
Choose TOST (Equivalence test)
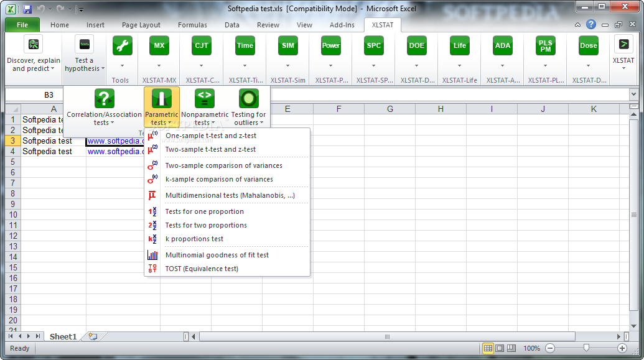227,269
